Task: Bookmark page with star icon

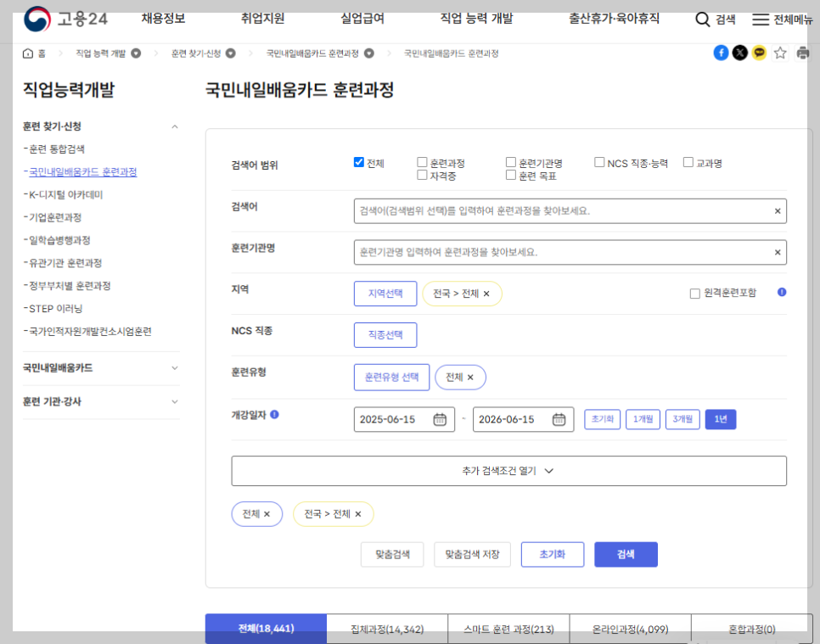Action: (x=780, y=53)
